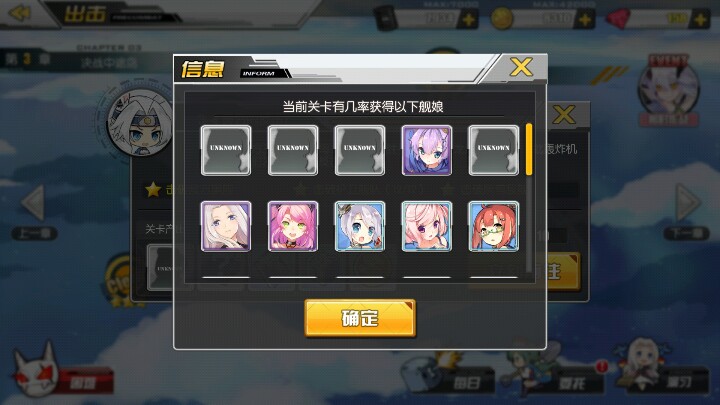Select the light pink-haired shipgirl portrait

click(x=427, y=226)
